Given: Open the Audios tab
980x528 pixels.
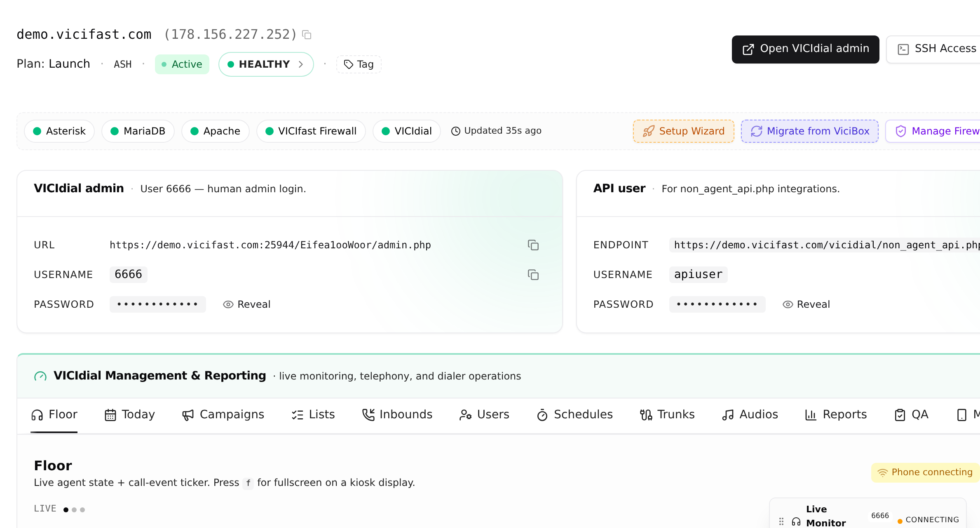Looking at the screenshot, I should tap(750, 415).
